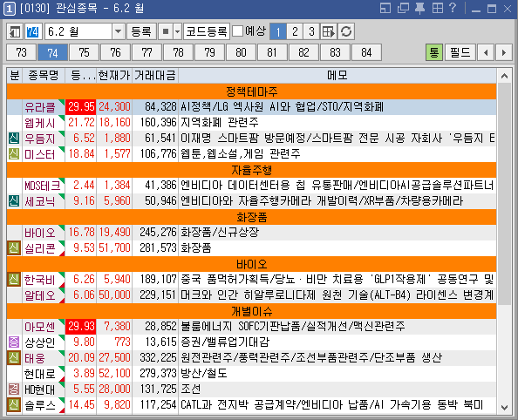Viewport: 518px width, 420px height.
Task: Click the 필드 button
Action: click(460, 52)
